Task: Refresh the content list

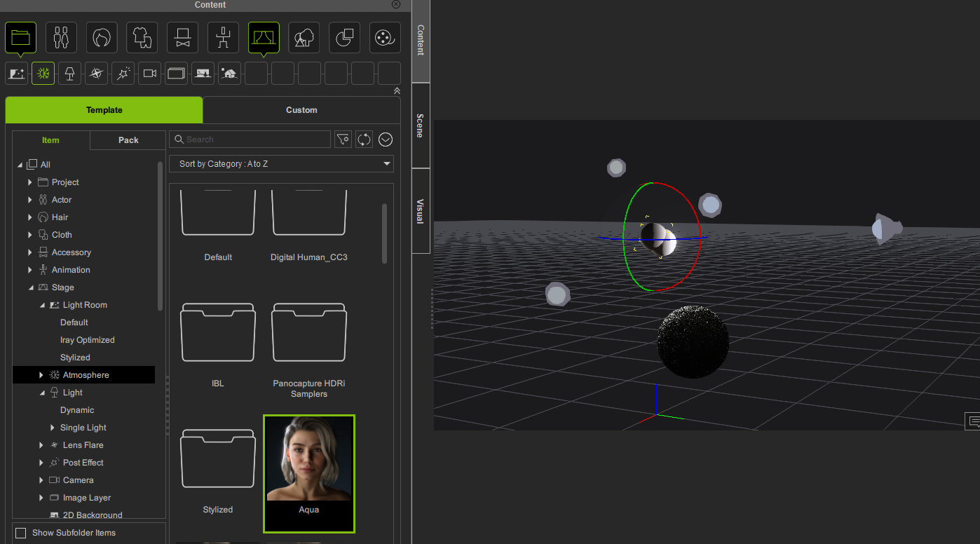Action: (x=364, y=140)
